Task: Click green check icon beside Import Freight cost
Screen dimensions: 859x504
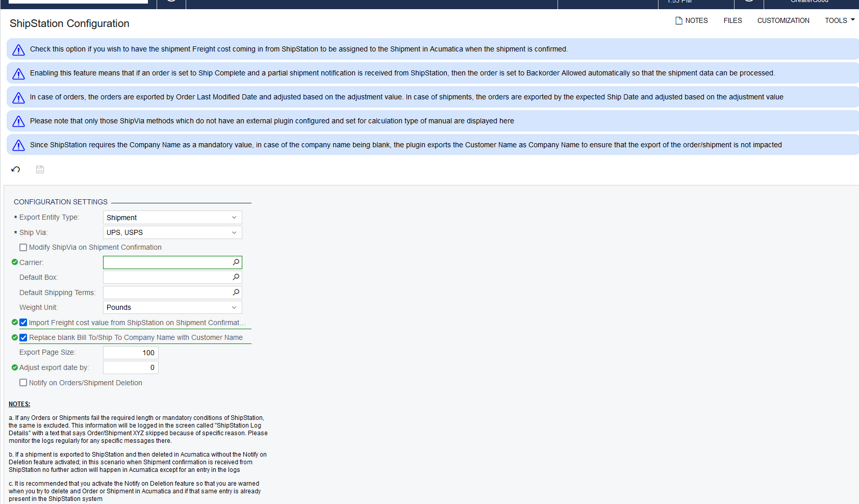Action: point(15,322)
